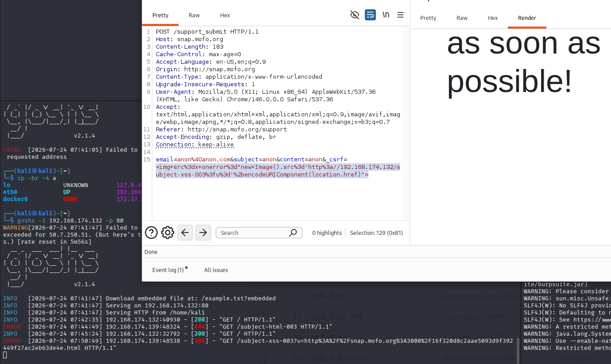This screenshot has height=364, width=611.
Task: Toggle the crossed-out eye icon in request editor
Action: point(355,15)
